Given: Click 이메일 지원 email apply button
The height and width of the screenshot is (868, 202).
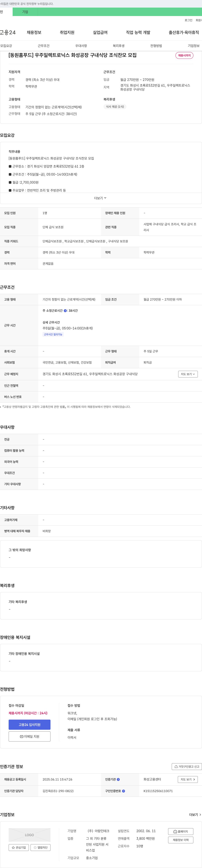Looking at the screenshot, I should tap(30, 736).
